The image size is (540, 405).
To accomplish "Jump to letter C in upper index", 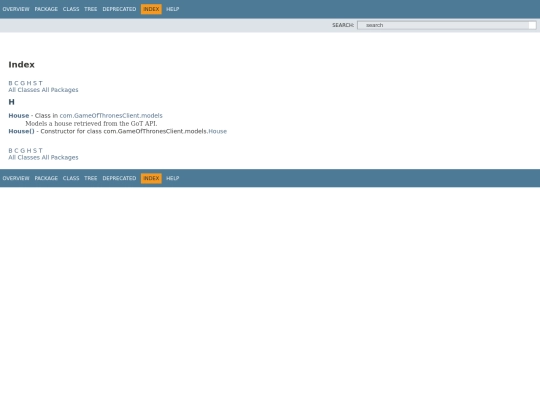I will point(16,83).
